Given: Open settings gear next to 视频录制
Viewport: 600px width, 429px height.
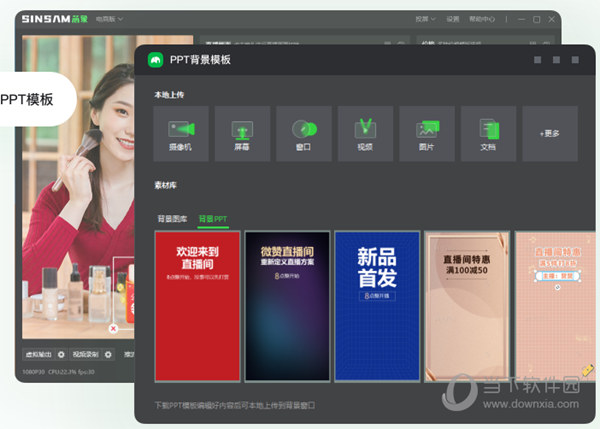Looking at the screenshot, I should (x=108, y=354).
